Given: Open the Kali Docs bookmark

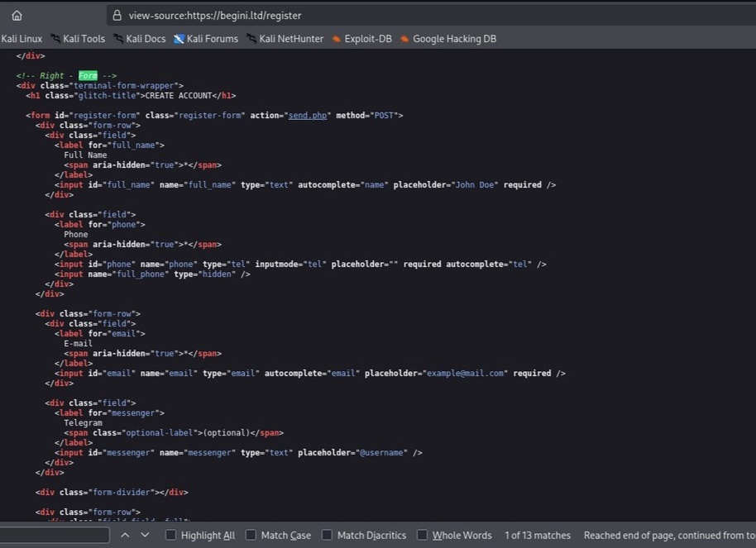Looking at the screenshot, I should [140, 39].
